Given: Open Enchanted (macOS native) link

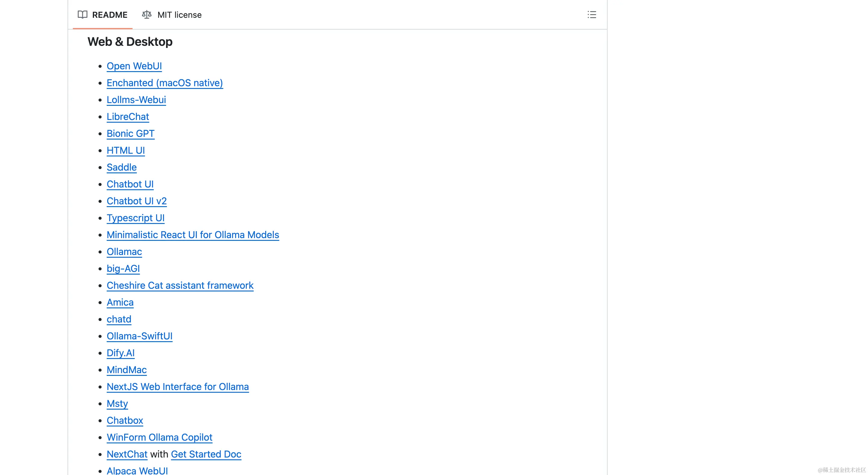Looking at the screenshot, I should 165,83.
